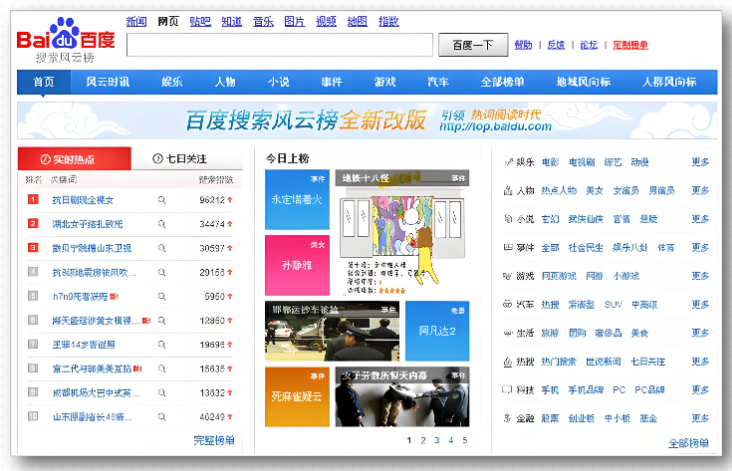Open the 新闻 link at top
The image size is (732, 471).
tap(136, 21)
